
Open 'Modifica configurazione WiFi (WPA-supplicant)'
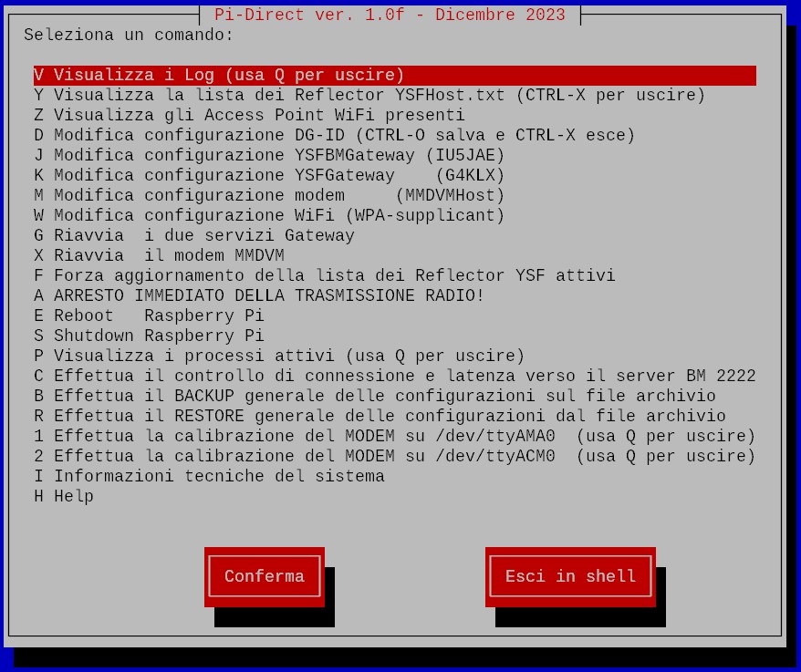pos(269,215)
